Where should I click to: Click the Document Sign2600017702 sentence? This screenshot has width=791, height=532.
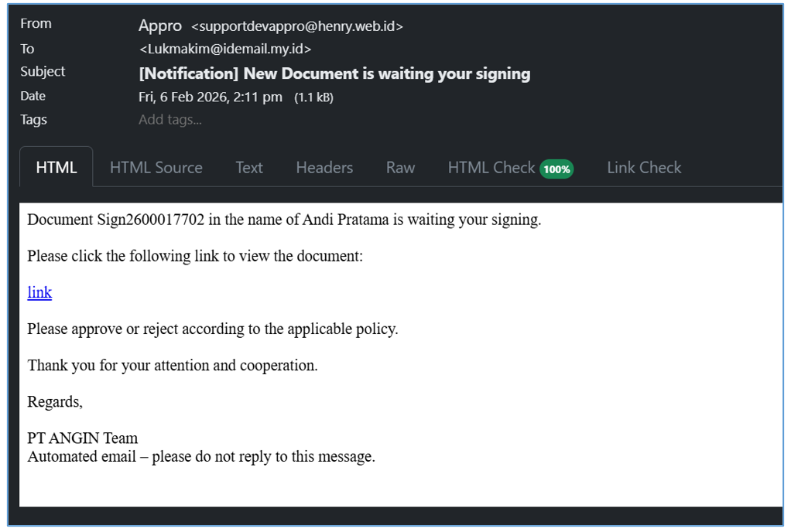click(284, 220)
